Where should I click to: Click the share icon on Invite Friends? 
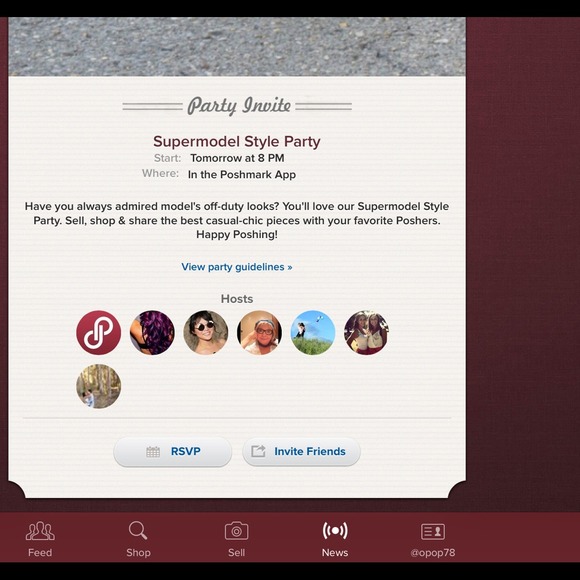click(258, 451)
